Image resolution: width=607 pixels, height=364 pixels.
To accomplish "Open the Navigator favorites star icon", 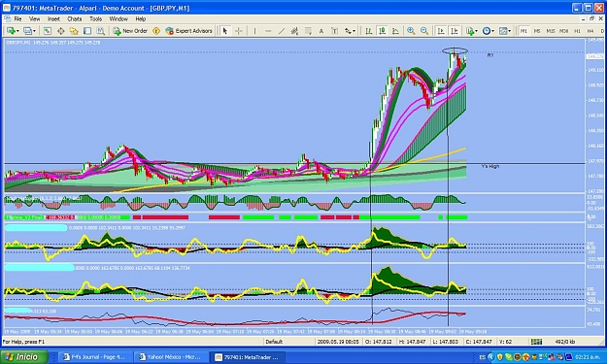I will (x=74, y=31).
